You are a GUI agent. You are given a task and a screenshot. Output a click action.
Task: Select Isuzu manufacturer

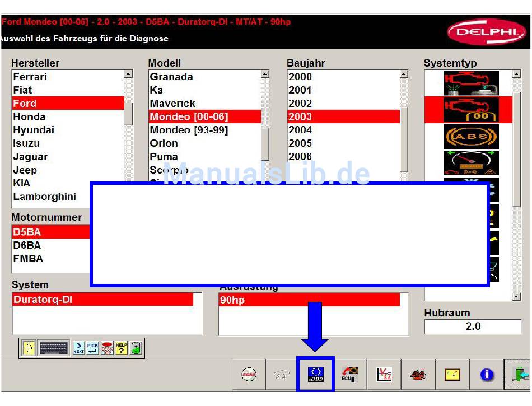point(68,143)
